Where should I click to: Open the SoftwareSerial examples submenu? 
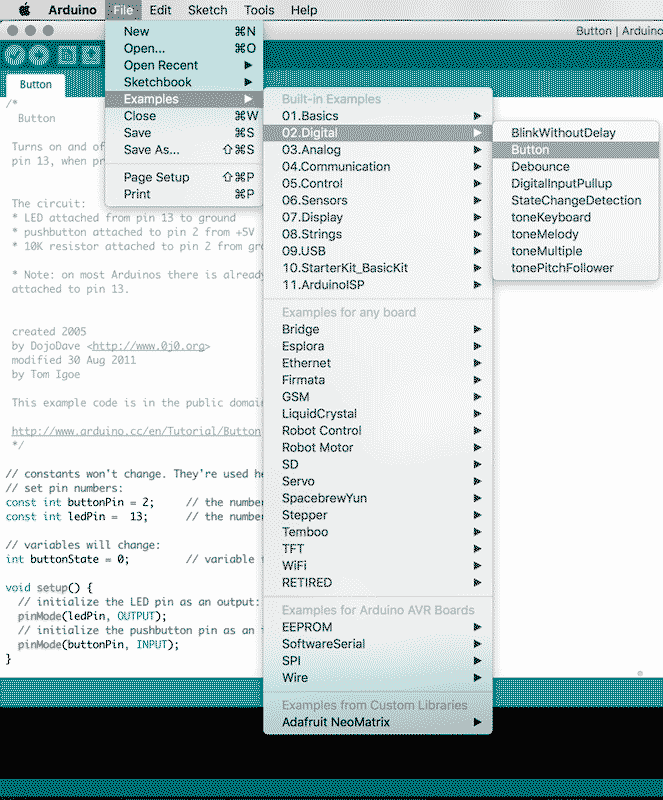pos(378,643)
